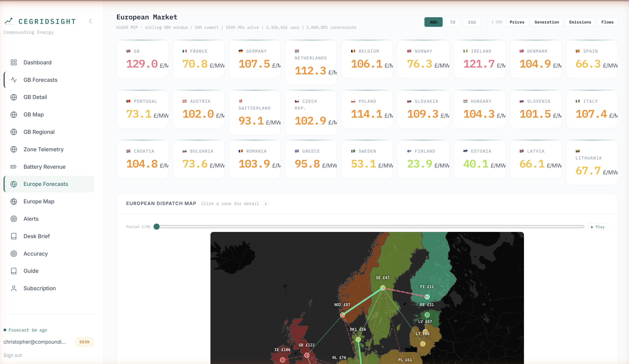Open the GB price card
The height and width of the screenshot is (364, 629).
point(142,59)
